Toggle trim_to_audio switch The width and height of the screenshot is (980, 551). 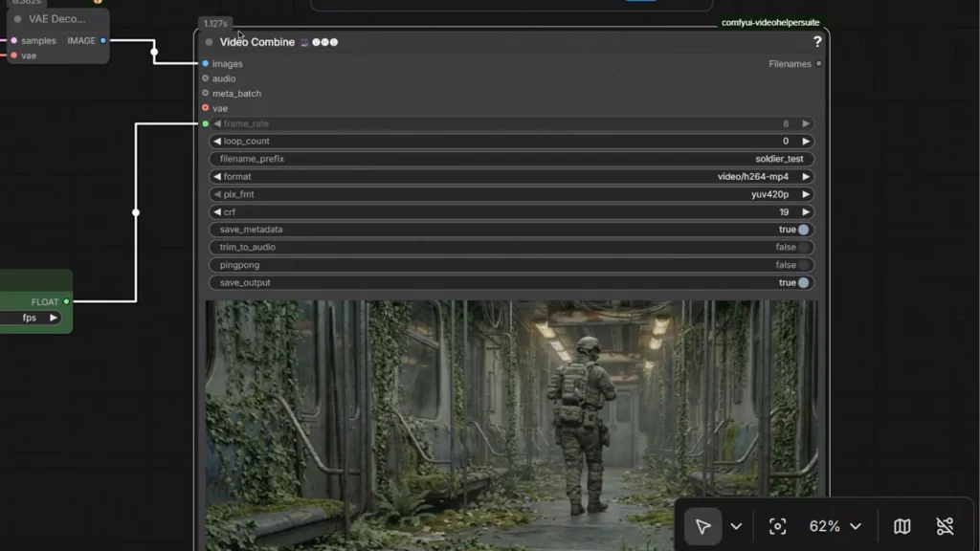[x=803, y=248]
